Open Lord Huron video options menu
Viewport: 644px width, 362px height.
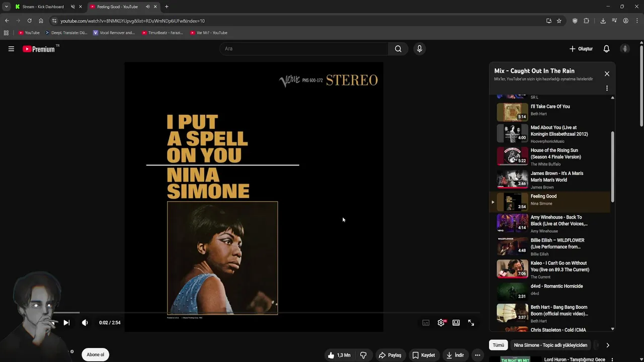coord(612,359)
